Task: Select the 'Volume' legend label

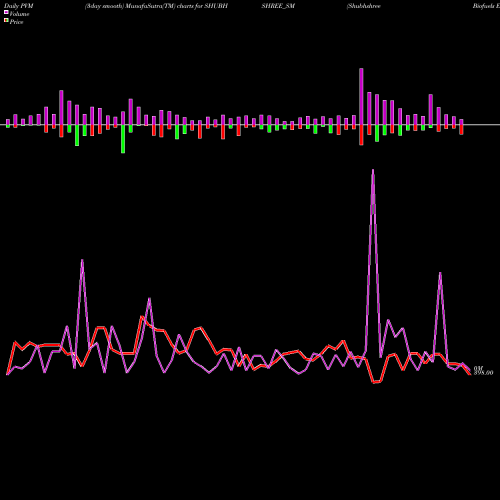Action: [19, 14]
